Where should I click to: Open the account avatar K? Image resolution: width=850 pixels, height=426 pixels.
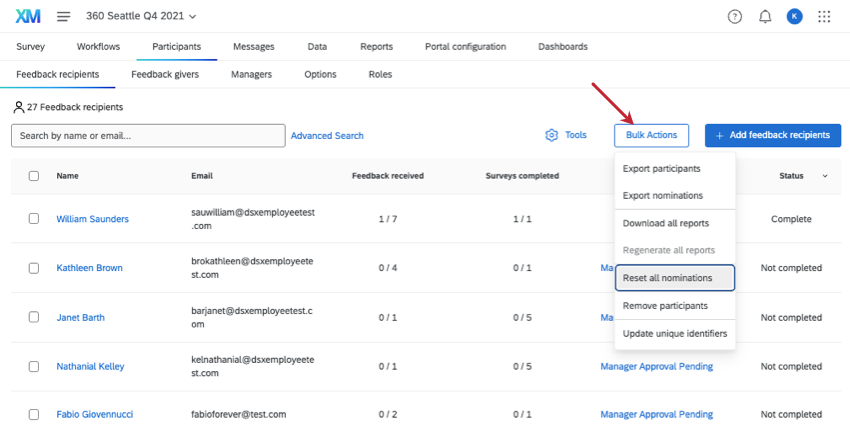794,17
